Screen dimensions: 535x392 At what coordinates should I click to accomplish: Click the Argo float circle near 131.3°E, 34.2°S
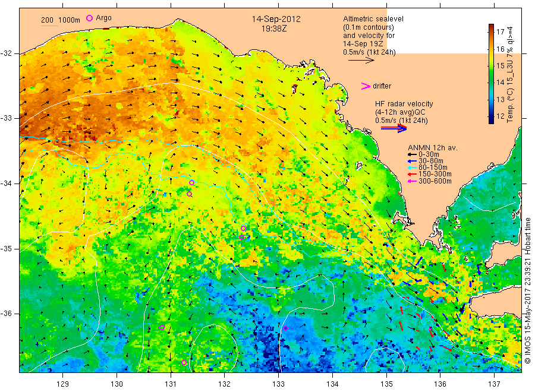pyautogui.click(x=190, y=194)
